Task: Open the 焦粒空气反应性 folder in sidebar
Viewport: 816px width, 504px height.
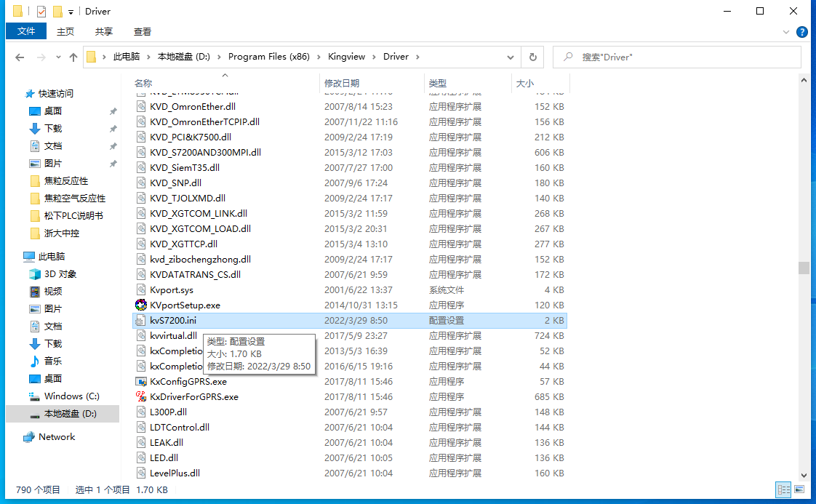Action: pyautogui.click(x=74, y=199)
